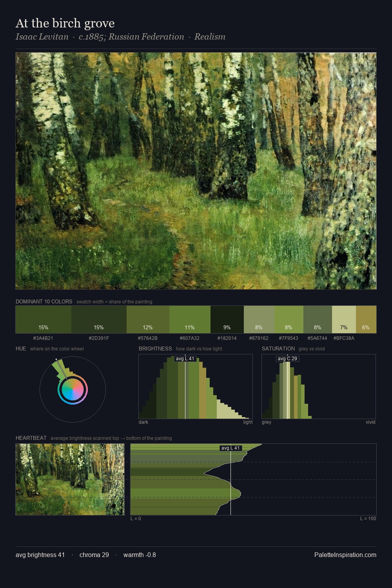392x588 pixels.
Task: Click 'avg L 41' label in heartbeat chart
Action: 230,448
